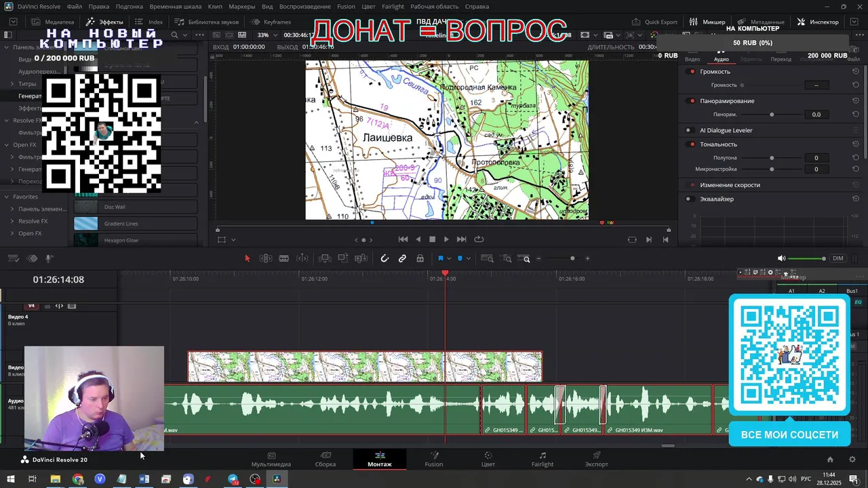Click the Insert Clip icon

tap(325, 258)
